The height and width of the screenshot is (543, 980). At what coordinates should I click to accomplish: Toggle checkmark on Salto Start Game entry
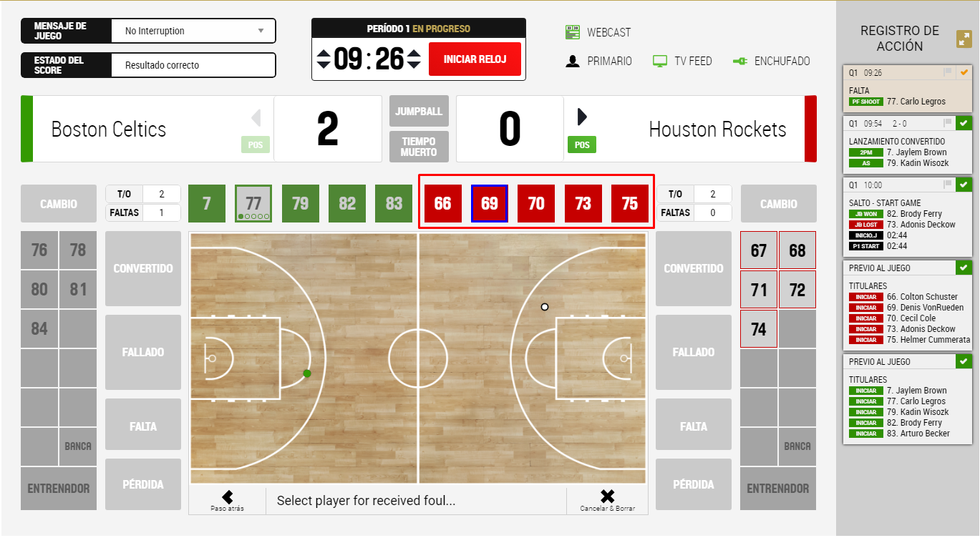[x=964, y=185]
